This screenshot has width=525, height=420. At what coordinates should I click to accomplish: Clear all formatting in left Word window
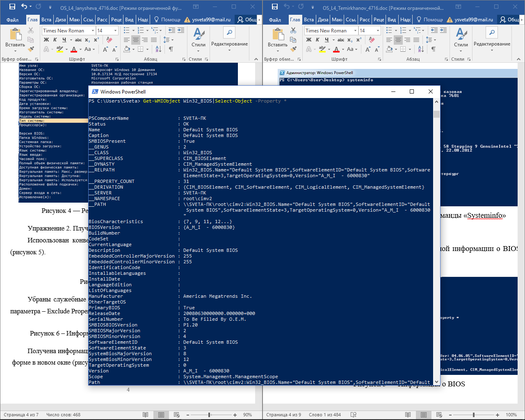(x=109, y=40)
